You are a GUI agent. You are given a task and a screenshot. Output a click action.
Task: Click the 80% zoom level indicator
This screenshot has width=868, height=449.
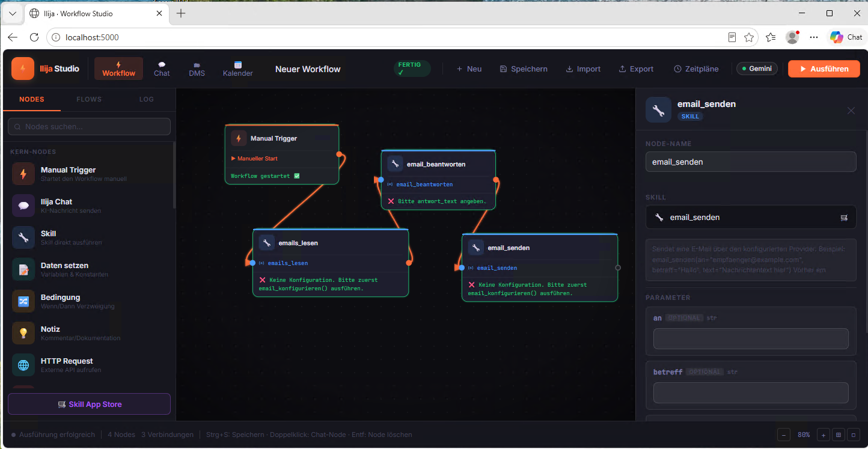coord(804,435)
